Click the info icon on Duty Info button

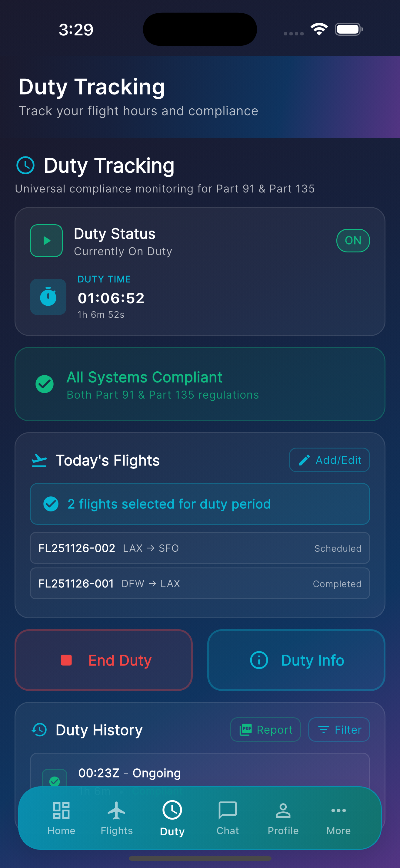coord(259,660)
